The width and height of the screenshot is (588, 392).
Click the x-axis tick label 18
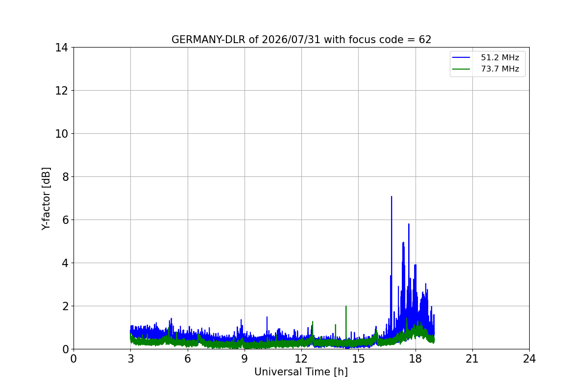416,359
